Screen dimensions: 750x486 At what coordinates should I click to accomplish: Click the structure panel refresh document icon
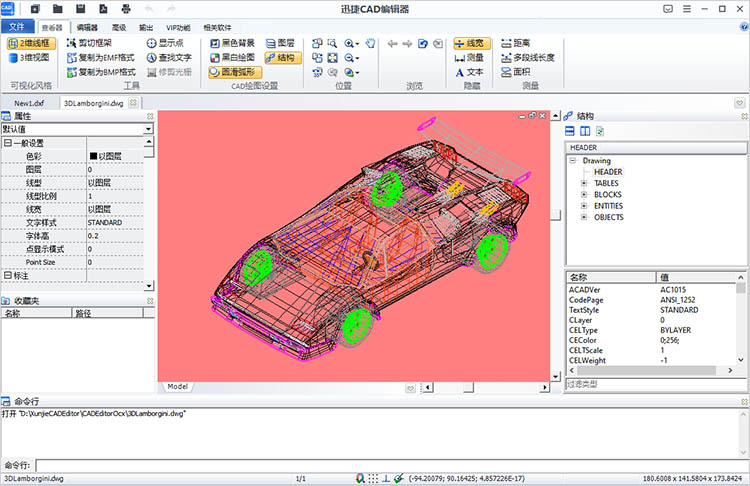pos(600,131)
